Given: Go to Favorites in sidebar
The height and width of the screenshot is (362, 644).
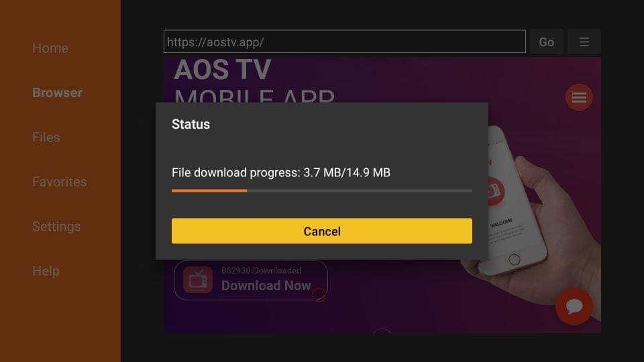Looking at the screenshot, I should coord(60,182).
